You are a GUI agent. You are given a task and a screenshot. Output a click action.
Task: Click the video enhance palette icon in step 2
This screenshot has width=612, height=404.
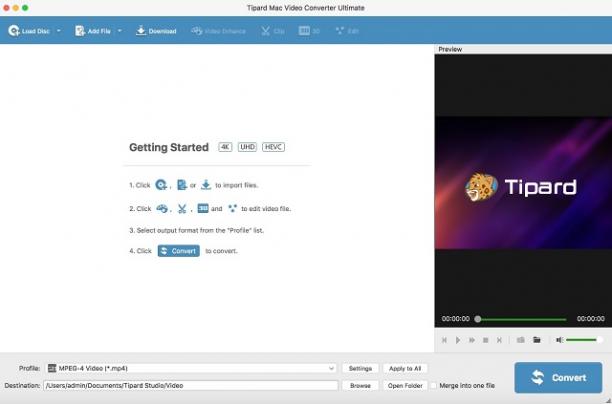[162, 209]
